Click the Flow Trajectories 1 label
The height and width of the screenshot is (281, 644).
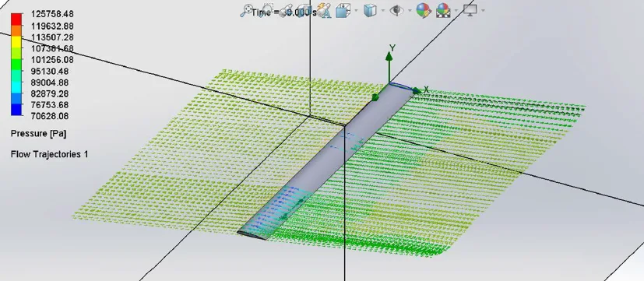49,154
